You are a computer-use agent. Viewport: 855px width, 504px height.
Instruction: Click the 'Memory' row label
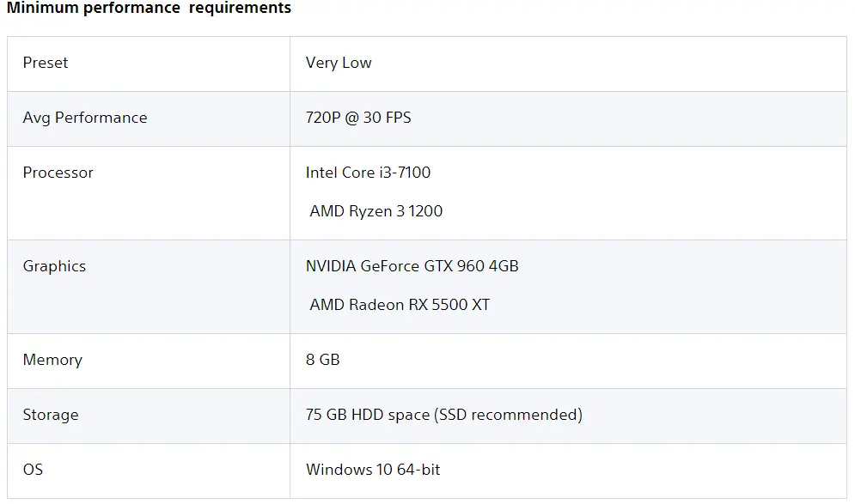coord(52,360)
